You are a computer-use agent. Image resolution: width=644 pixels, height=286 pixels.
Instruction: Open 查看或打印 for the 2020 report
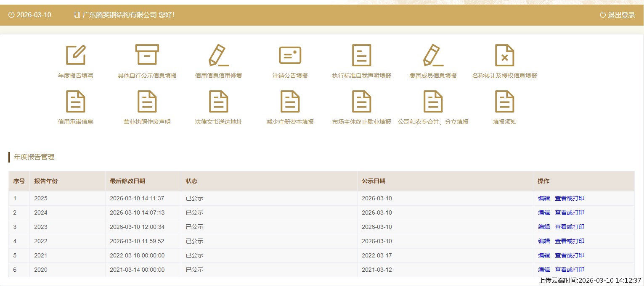tap(570, 270)
